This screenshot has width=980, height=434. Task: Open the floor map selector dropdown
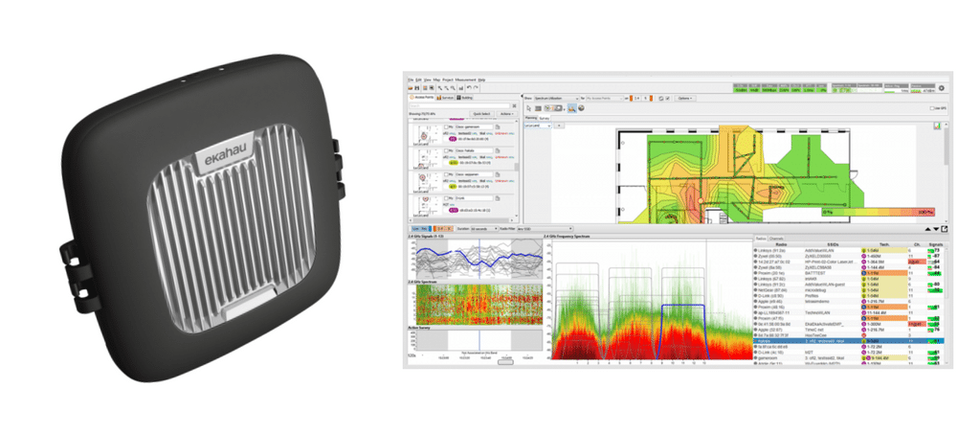[x=538, y=126]
